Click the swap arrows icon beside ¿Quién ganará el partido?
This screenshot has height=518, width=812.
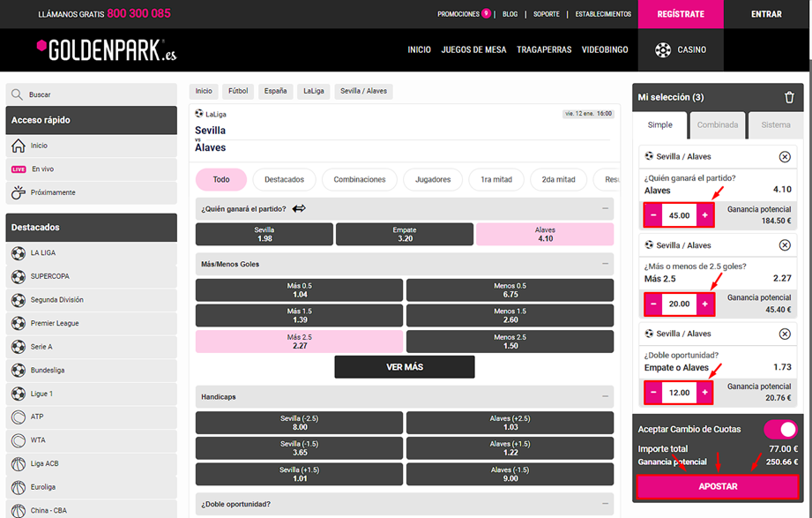299,209
